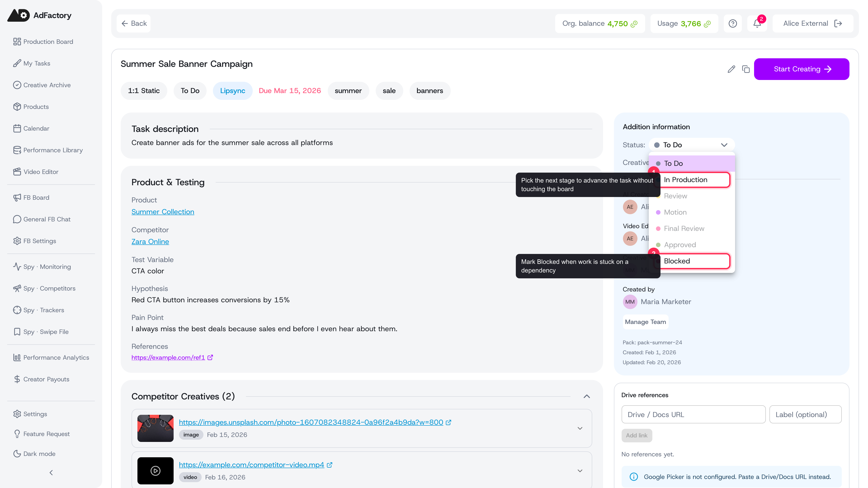Screen dimensions: 868x488
Task: Select To Do in status list
Action: click(691, 163)
